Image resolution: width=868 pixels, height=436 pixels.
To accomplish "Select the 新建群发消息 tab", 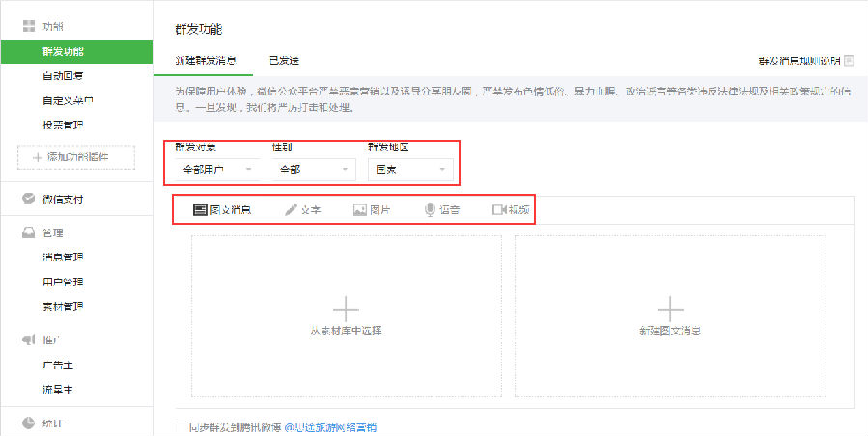I will (x=205, y=60).
